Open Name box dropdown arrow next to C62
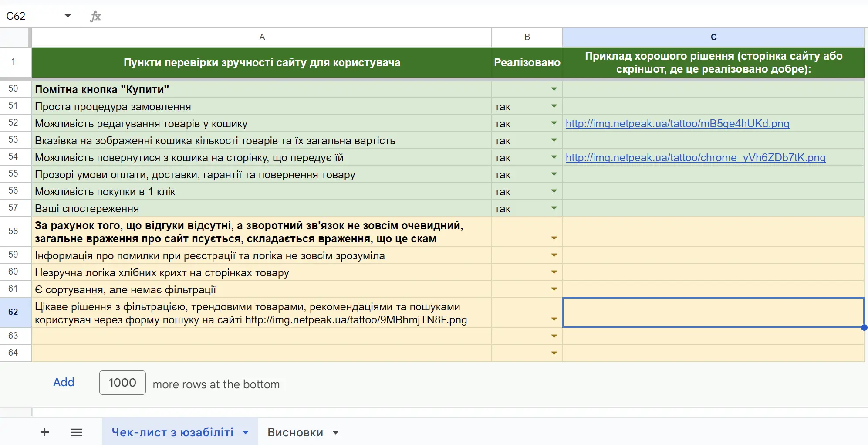This screenshot has height=445, width=868. coord(68,16)
